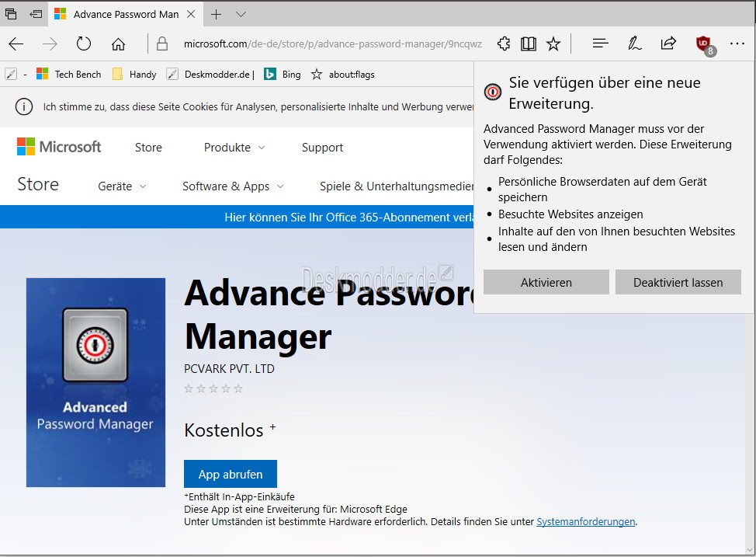The height and width of the screenshot is (557, 756).
Task: Click the Advanced Password Manager app thumbnail
Action: tap(96, 382)
